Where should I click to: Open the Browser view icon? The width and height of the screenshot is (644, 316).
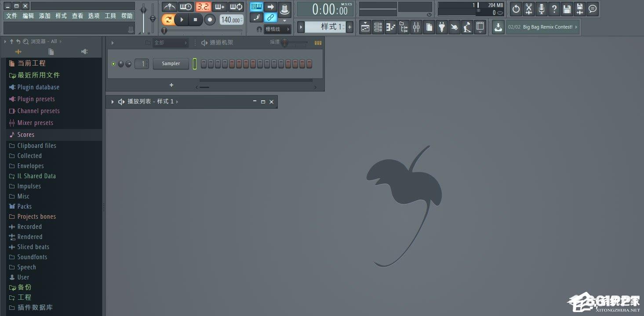point(403,27)
